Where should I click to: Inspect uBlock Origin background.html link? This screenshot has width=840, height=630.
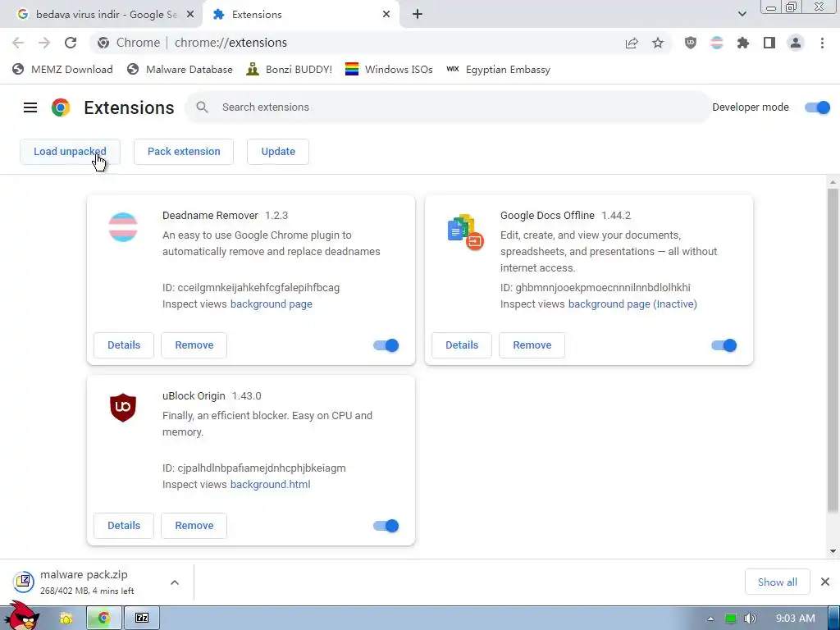pyautogui.click(x=270, y=485)
